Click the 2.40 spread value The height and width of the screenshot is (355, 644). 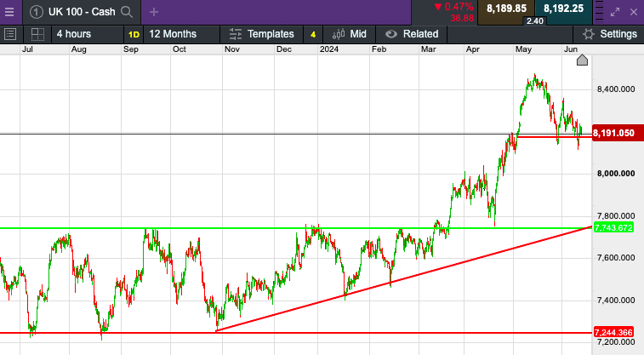pyautogui.click(x=535, y=21)
